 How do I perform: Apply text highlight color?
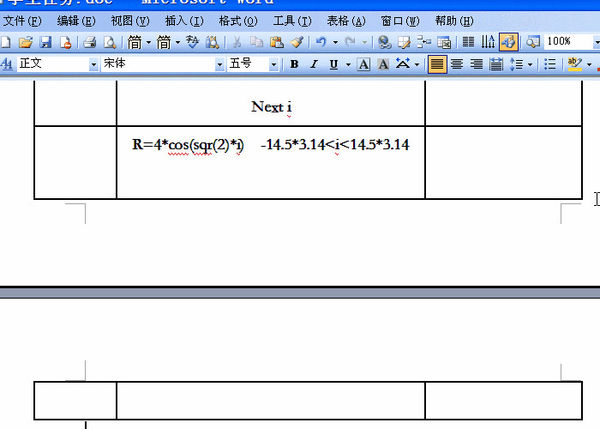[x=575, y=64]
